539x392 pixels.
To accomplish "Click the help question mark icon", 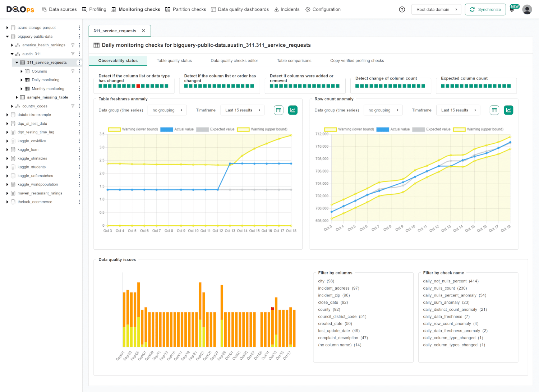I will [401, 9].
